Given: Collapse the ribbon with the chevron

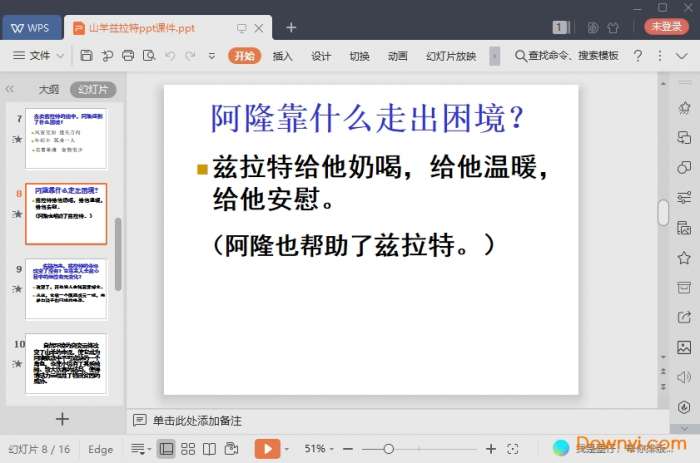Looking at the screenshot, I should tap(682, 56).
